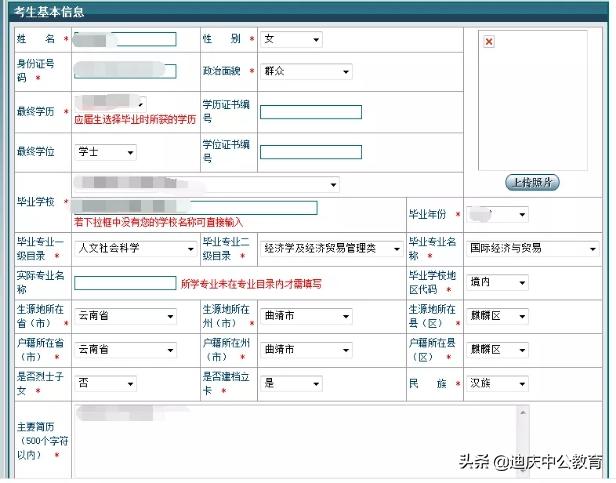Open the 民族 dropdown showing 汉族
616x483 pixels.
(497, 384)
